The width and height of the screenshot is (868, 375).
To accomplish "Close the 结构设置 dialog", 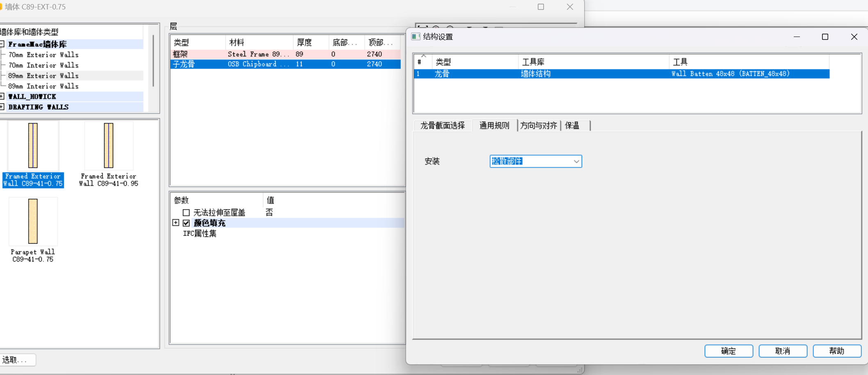I will point(854,37).
